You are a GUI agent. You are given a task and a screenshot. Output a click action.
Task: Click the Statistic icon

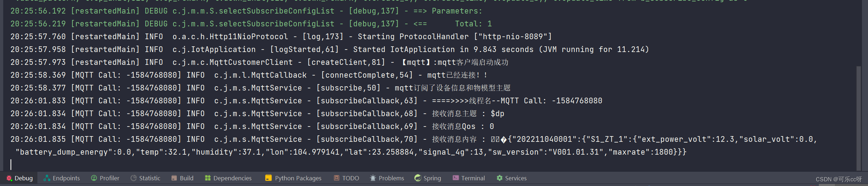pos(134,178)
